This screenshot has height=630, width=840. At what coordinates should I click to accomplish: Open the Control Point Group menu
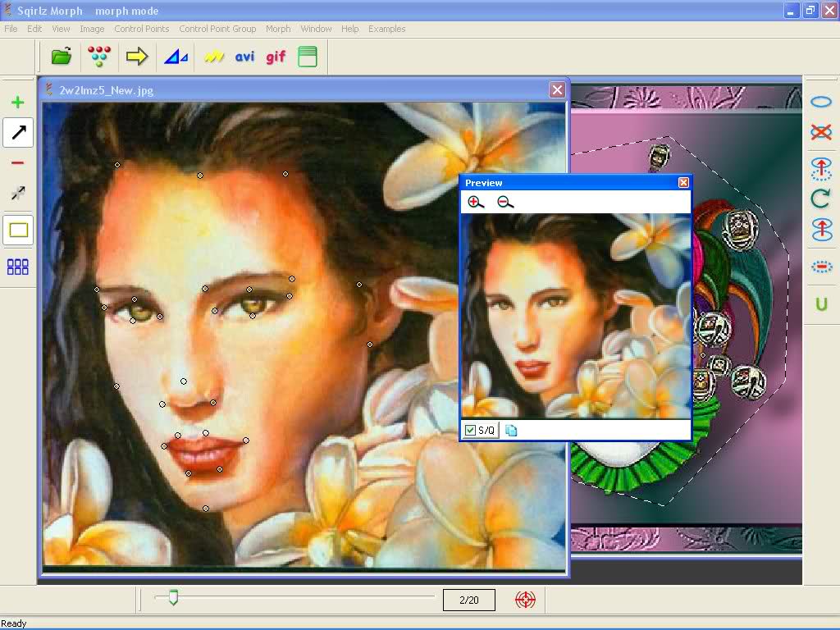click(x=217, y=29)
